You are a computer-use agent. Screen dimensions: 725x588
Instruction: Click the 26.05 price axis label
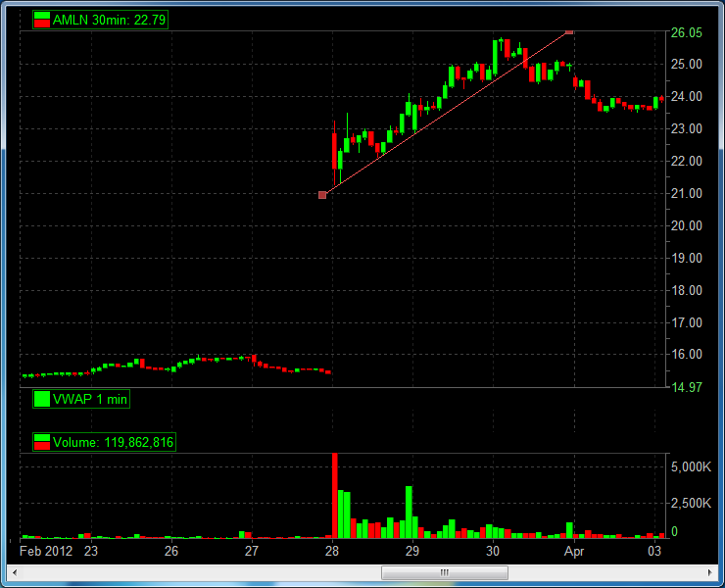(x=686, y=33)
